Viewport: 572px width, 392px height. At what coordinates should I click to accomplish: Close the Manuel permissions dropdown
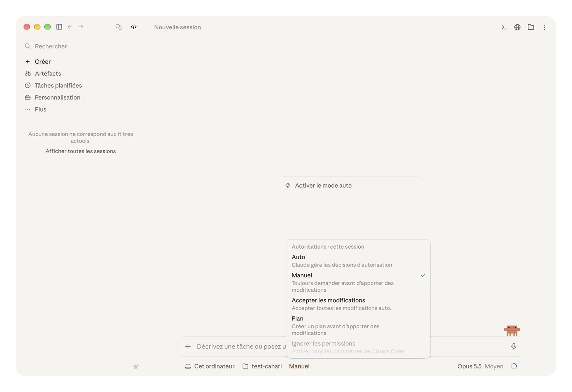point(299,366)
